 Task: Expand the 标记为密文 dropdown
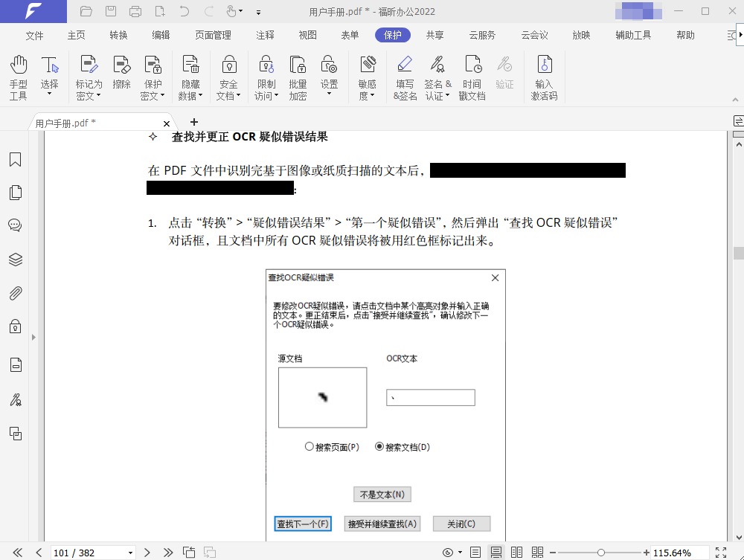coord(89,95)
